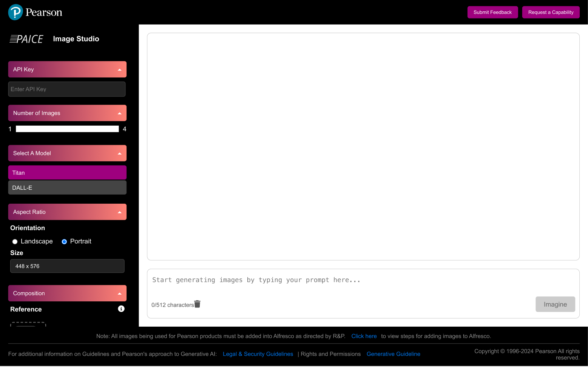Image resolution: width=588 pixels, height=367 pixels.
Task: Open the Reference info icon
Action: [121, 309]
